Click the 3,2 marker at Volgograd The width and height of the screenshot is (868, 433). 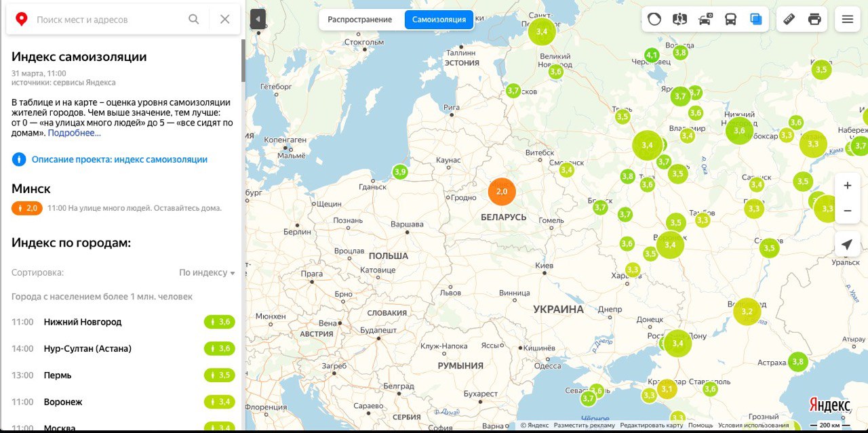(747, 312)
